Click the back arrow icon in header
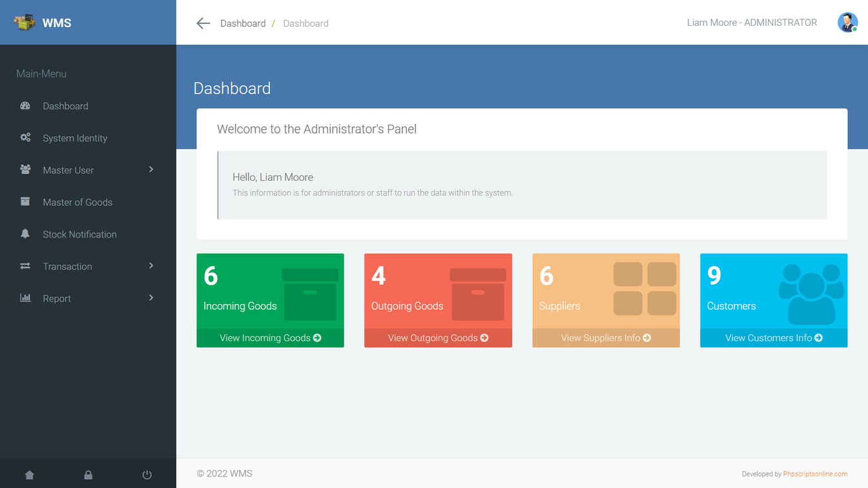 coord(203,23)
